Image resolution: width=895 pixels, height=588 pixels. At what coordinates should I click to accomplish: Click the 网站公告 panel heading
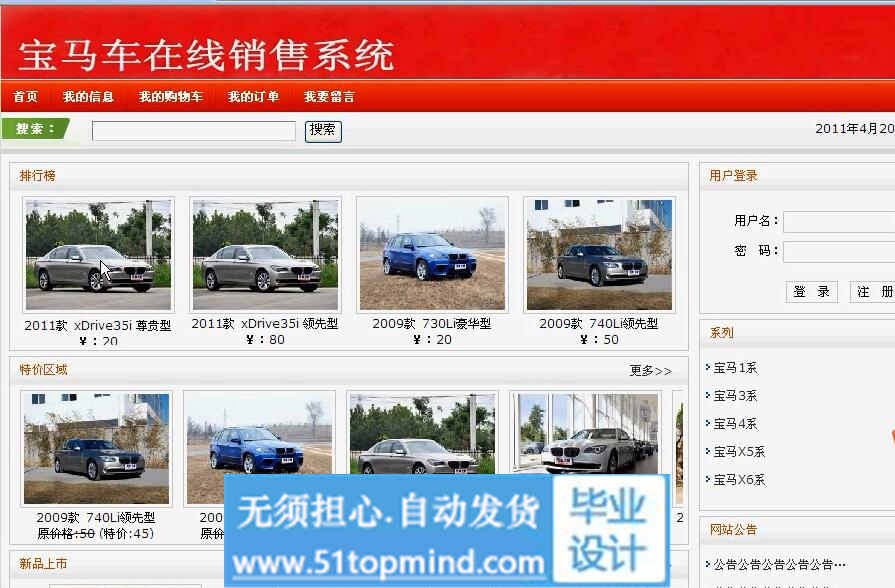point(733,530)
